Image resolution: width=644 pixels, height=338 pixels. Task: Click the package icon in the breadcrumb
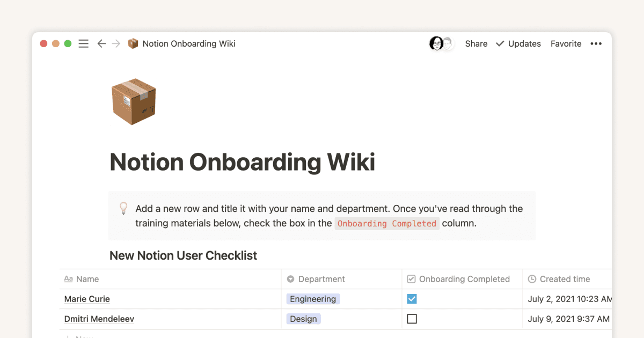point(132,43)
